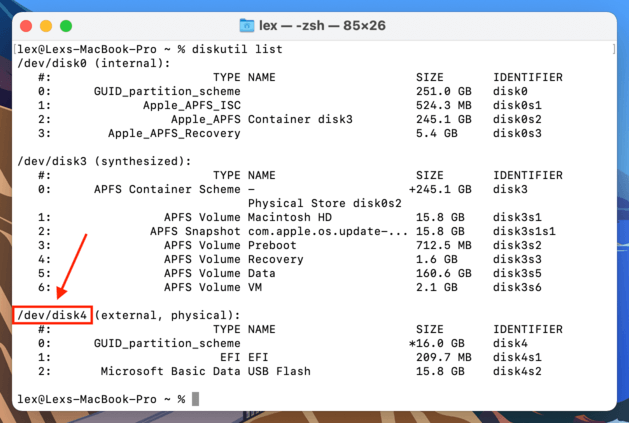Click the 'Apple_APFS_Recovery' type entry
629x423 pixels.
coord(174,133)
